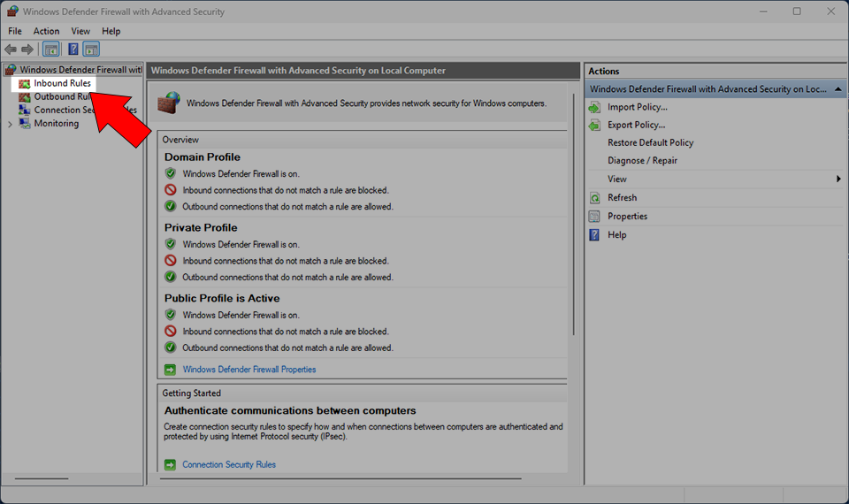The height and width of the screenshot is (504, 849).
Task: Click the Refresh icon in Actions
Action: (x=594, y=197)
